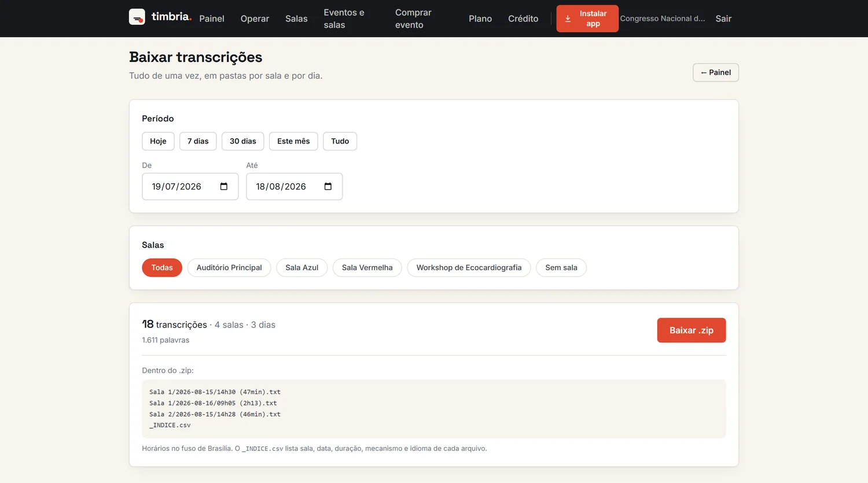Select the Todas rooms filter chip
Screen dimensions: 868x483
(x=162, y=268)
